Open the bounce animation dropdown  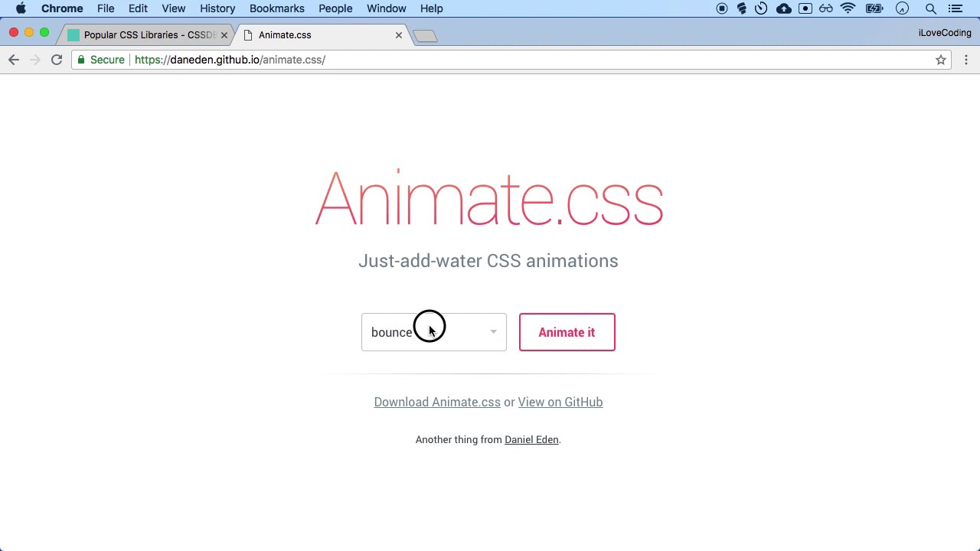coord(434,332)
